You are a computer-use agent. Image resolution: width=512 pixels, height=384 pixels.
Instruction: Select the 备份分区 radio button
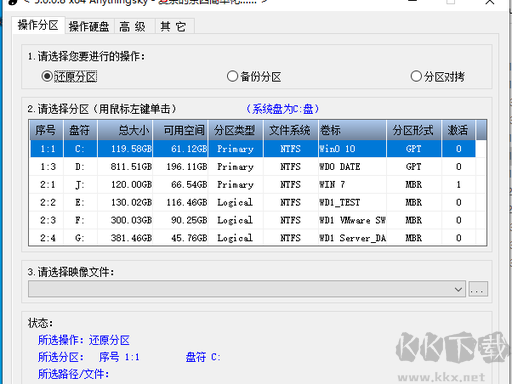coord(254,77)
